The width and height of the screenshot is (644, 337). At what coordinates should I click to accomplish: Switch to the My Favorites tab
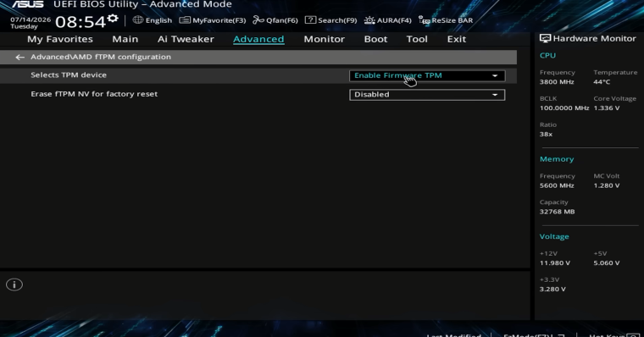[60, 39]
